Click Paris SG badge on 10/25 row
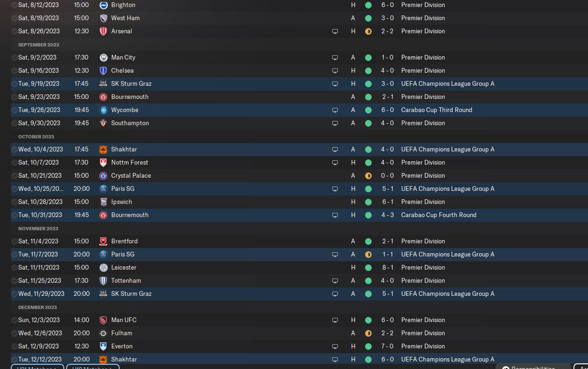This screenshot has height=369, width=588. click(x=104, y=189)
